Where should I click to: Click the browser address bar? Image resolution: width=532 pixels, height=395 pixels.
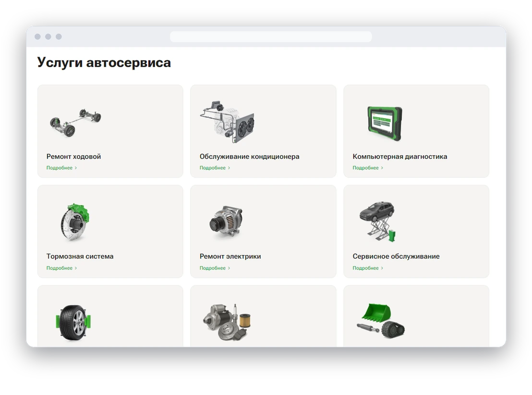pos(271,37)
